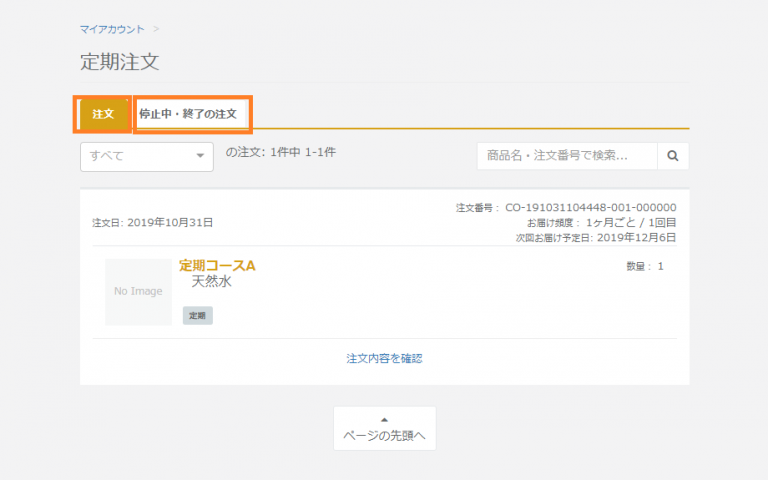This screenshot has width=768, height=480.
Task: Click the search magnifier icon button
Action: coord(673,156)
